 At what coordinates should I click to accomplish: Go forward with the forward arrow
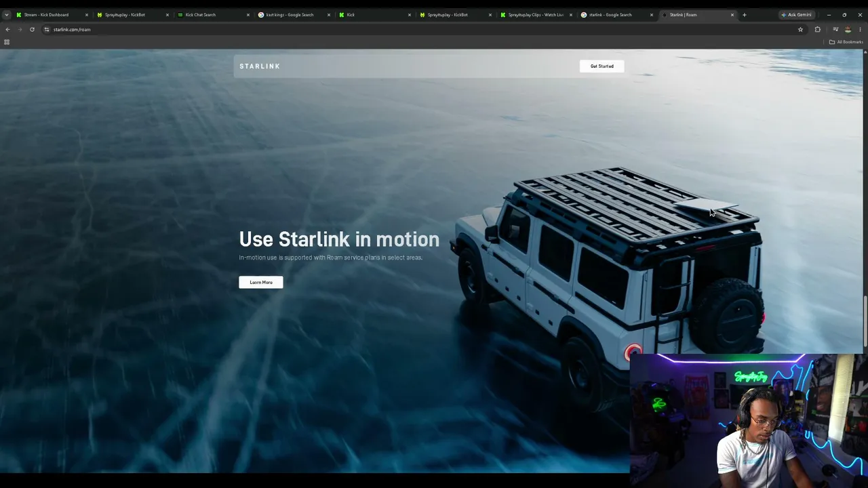point(20,30)
